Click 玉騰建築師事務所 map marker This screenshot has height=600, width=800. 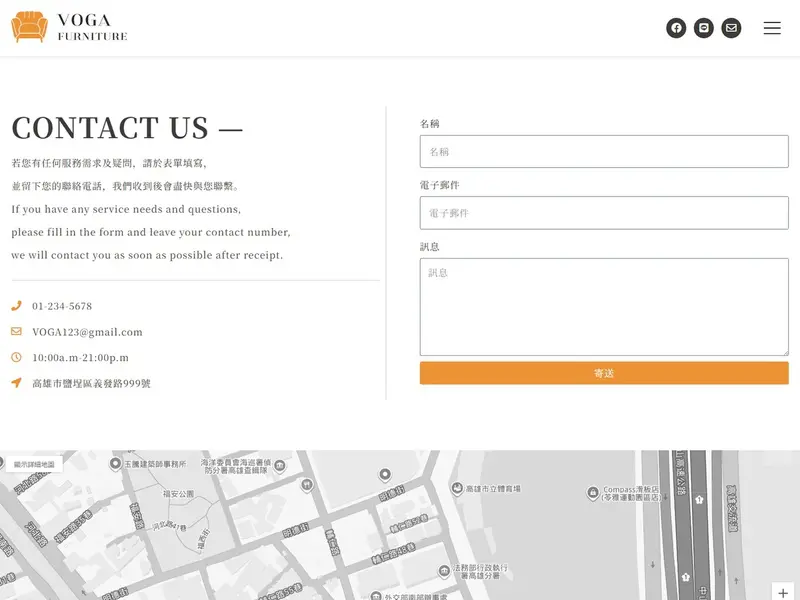(115, 464)
